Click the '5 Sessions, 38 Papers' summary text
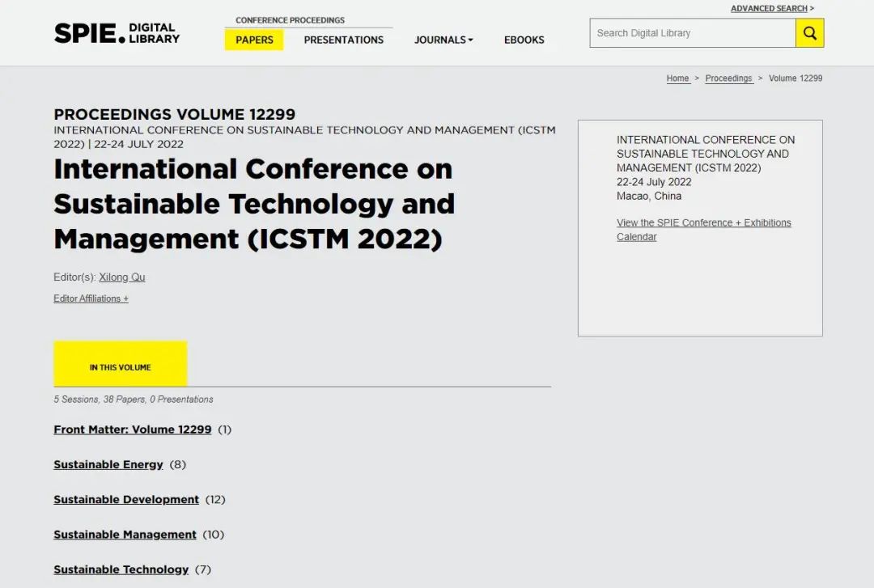Image resolution: width=874 pixels, height=588 pixels. 134,399
